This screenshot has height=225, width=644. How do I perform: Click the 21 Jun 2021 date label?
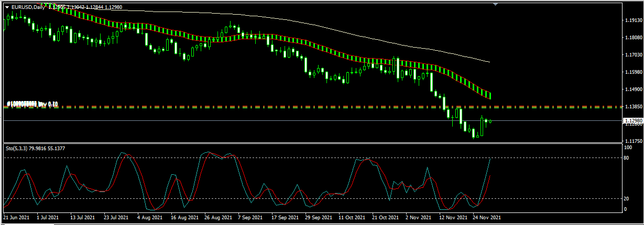pos(16,217)
